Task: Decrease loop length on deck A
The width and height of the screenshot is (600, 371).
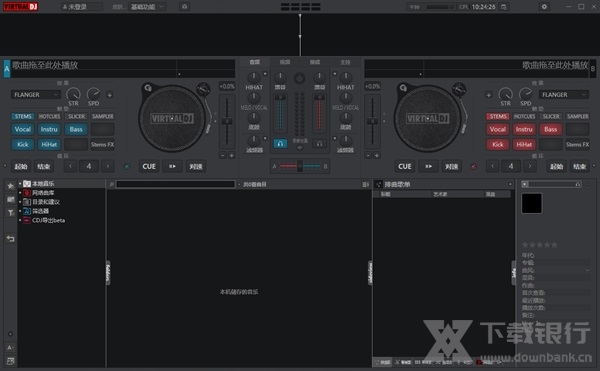Action: pos(70,166)
